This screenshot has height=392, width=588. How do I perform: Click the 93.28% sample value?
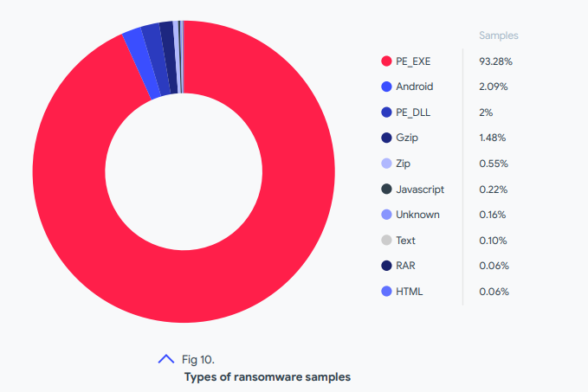[494, 61]
